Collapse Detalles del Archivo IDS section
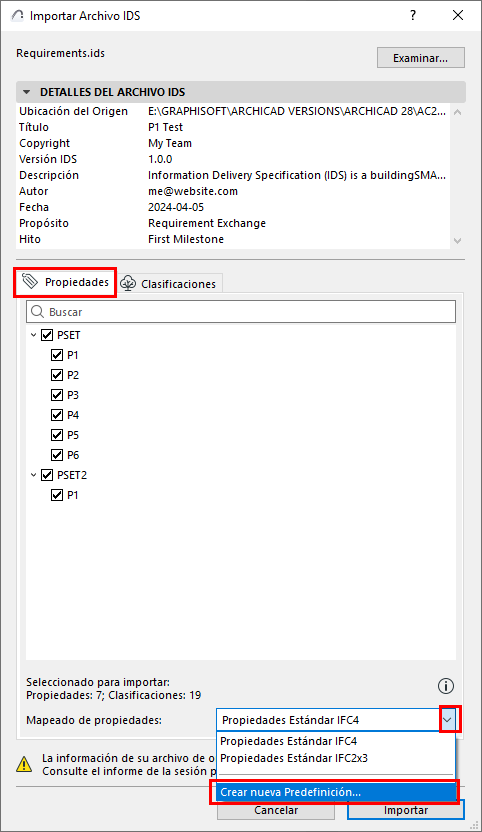Screen dimensions: 482x832 26,92
